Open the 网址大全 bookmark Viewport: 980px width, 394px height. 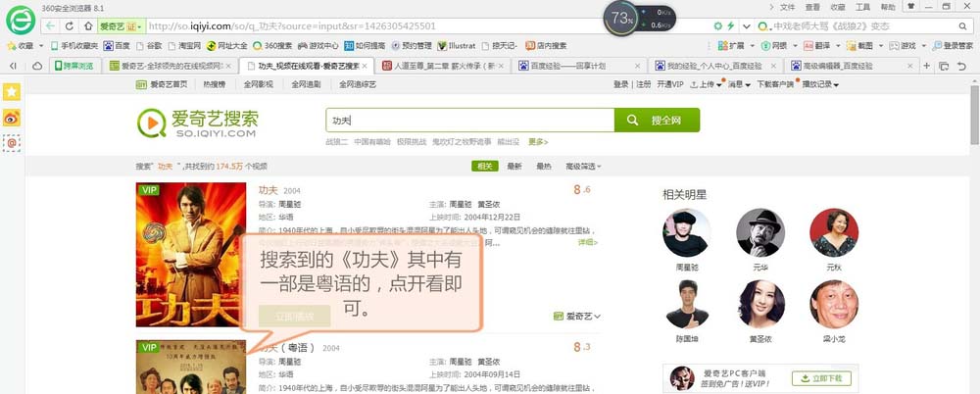coord(227,46)
